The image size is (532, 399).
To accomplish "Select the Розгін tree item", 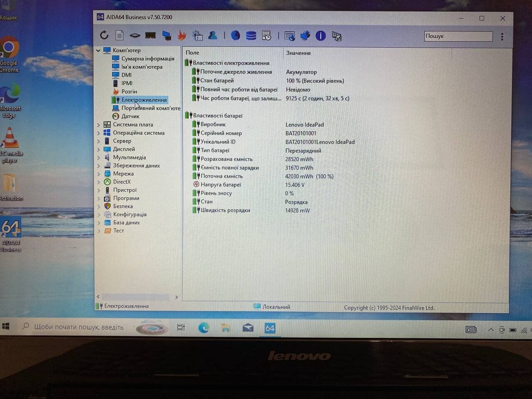I will click(x=129, y=91).
